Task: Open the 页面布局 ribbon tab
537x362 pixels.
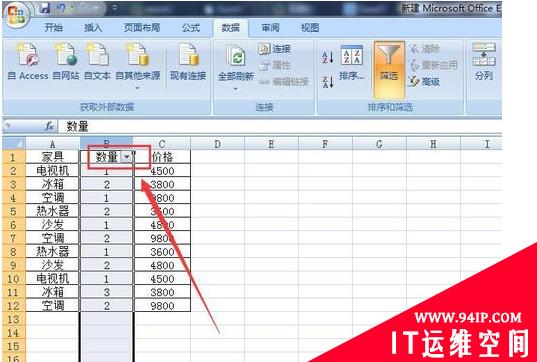Action: pyautogui.click(x=142, y=27)
